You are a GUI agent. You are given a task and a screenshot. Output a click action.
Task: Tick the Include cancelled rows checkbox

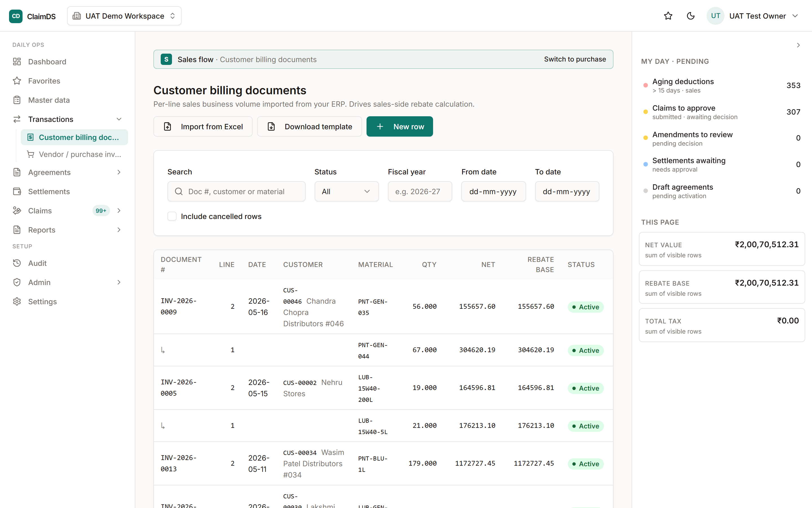pyautogui.click(x=172, y=216)
